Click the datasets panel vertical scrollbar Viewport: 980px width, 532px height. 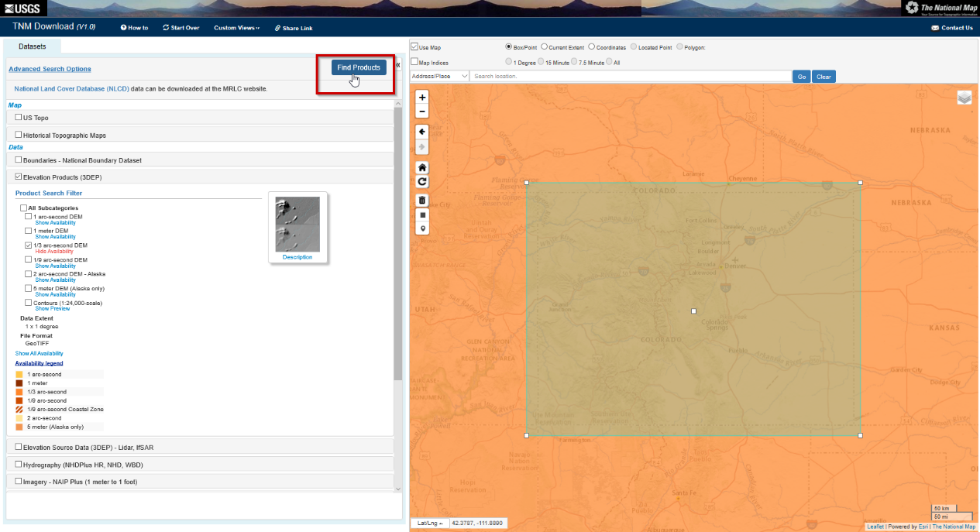tap(398, 244)
